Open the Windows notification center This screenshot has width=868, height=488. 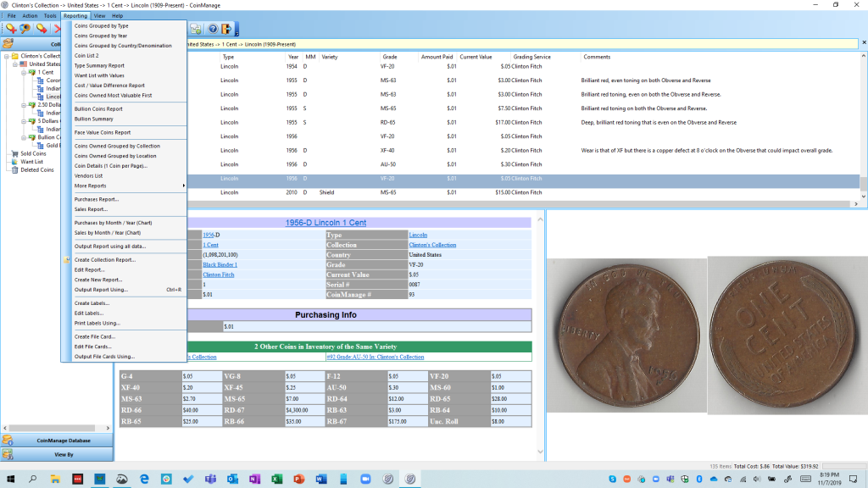pyautogui.click(x=853, y=480)
